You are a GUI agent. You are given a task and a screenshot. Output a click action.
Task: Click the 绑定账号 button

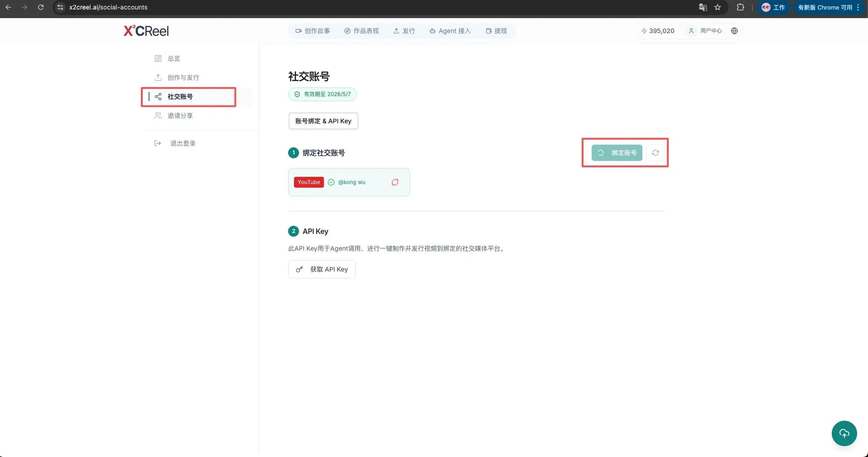[x=617, y=153]
